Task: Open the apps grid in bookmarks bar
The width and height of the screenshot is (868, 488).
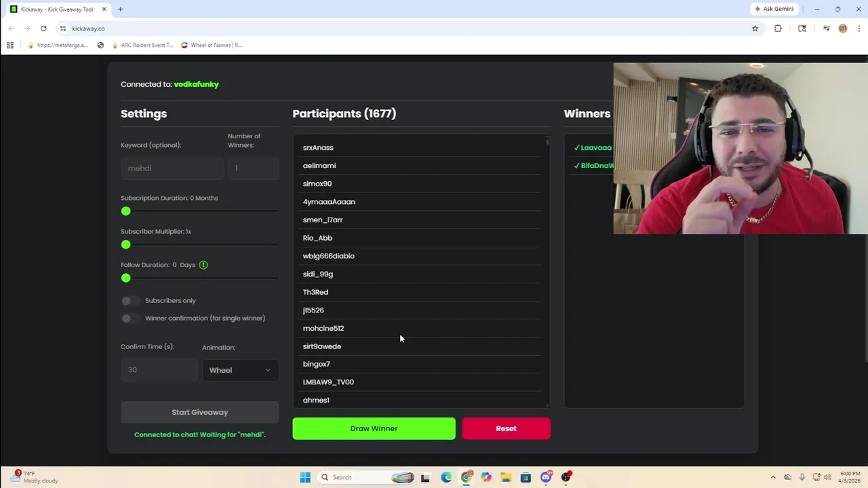Action: 9,45
